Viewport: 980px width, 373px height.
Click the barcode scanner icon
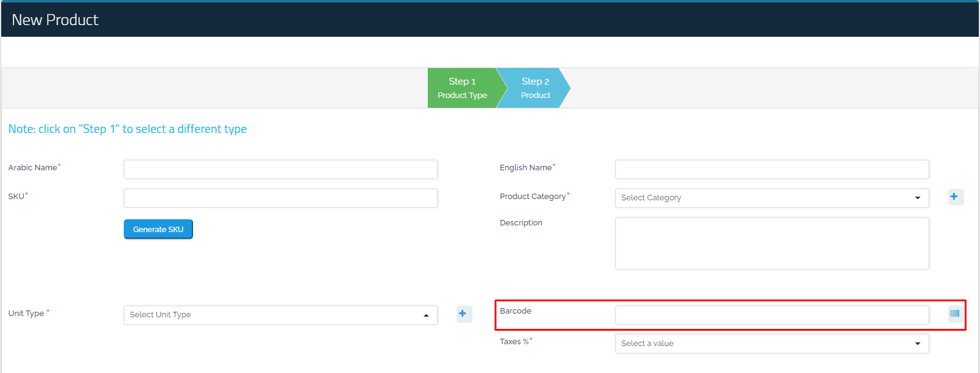(954, 314)
